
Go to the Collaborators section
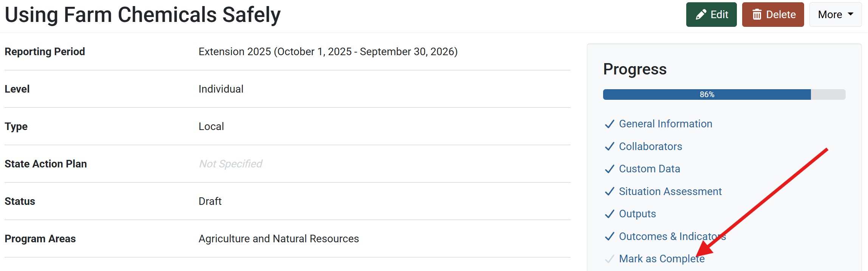pos(650,147)
